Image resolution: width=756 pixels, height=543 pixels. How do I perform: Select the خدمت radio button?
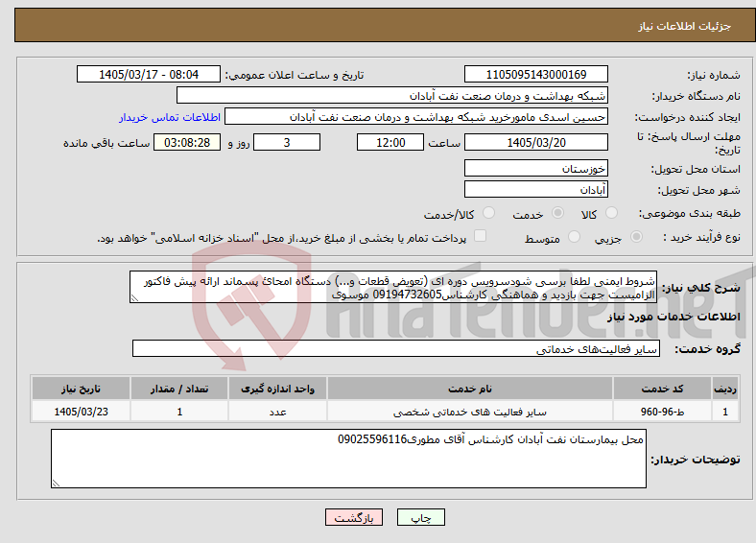(557, 213)
